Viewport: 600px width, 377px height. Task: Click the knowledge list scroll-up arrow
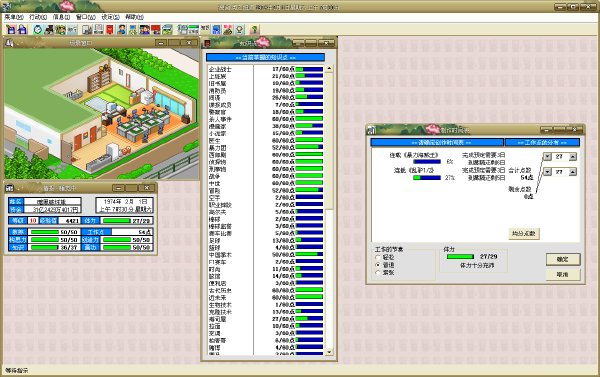329,69
